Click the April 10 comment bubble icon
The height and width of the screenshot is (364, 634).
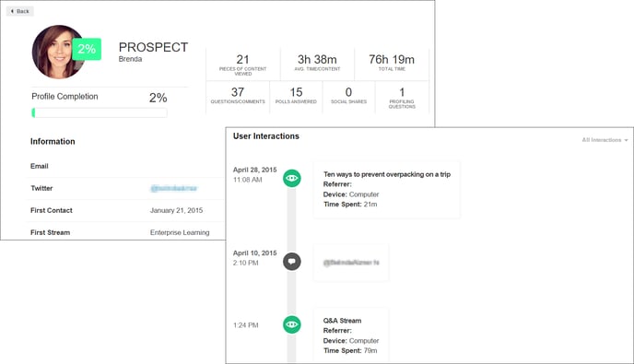tap(292, 262)
